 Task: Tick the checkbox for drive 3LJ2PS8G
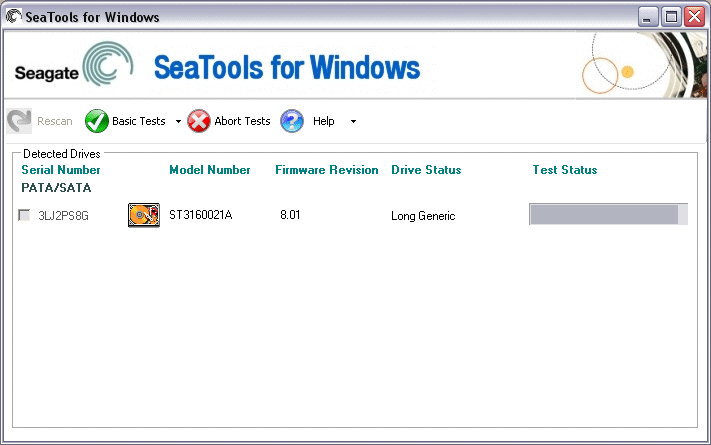point(24,215)
